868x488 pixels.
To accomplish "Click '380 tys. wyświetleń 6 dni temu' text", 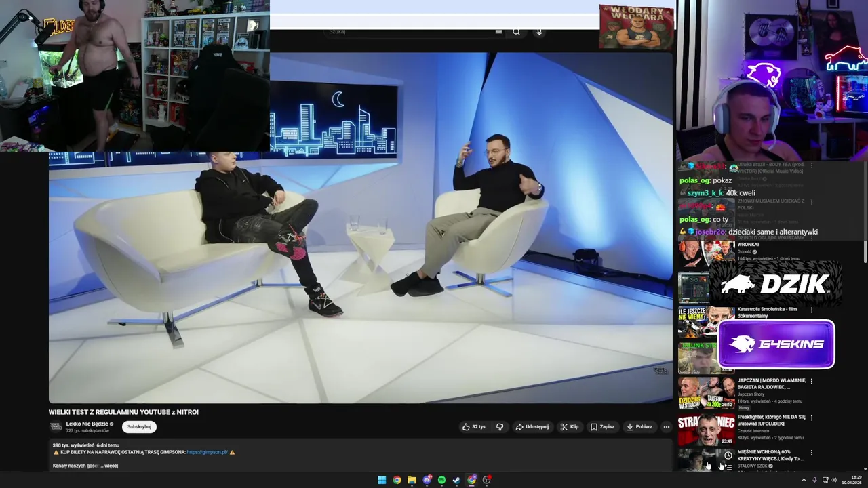I will [86, 445].
